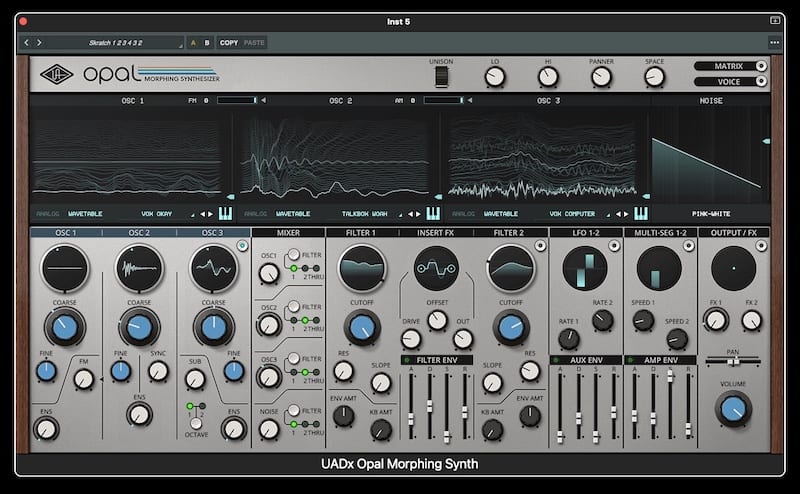Open the three-dots options menu
Viewport: 800px width, 494px height.
pos(774,43)
